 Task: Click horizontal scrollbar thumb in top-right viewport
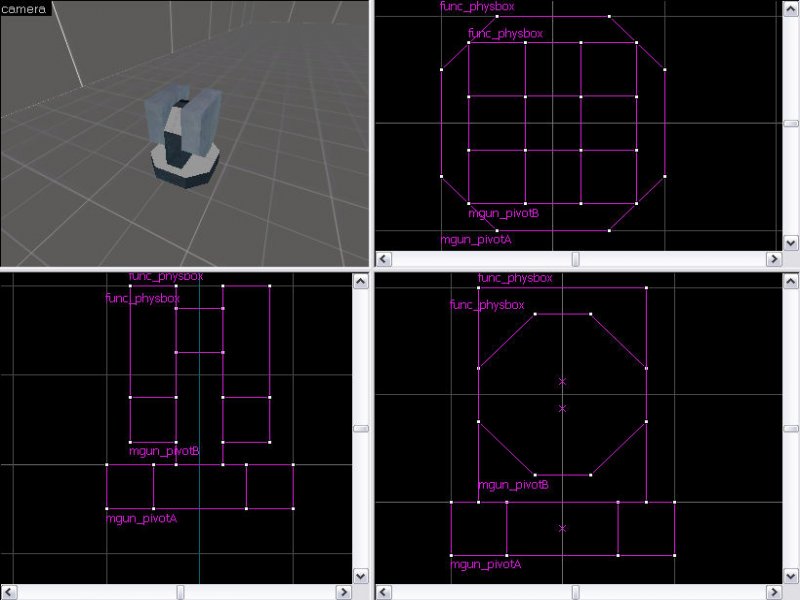tap(575, 259)
